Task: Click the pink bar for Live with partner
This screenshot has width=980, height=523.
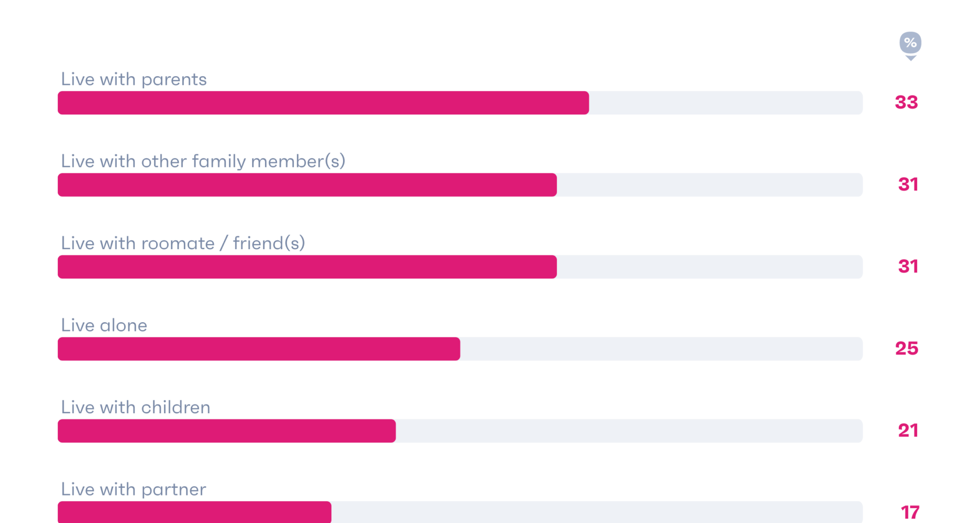Action: coord(194,512)
